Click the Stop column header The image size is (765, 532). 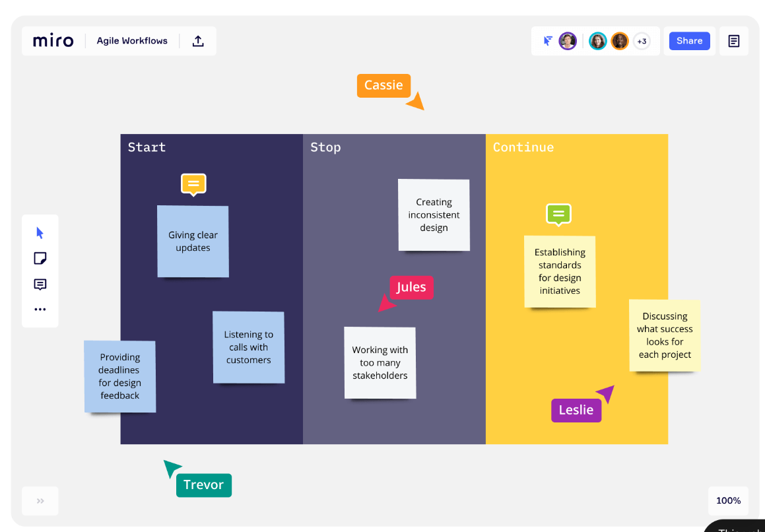click(x=325, y=147)
